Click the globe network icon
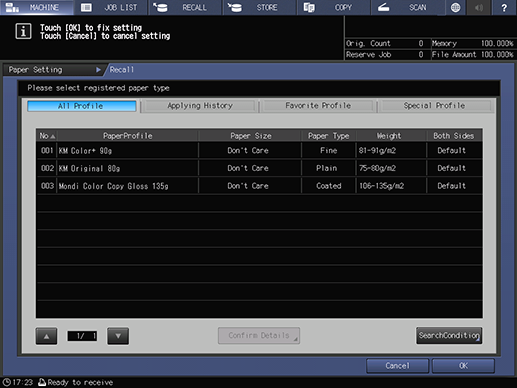517x388 pixels. tap(455, 7)
